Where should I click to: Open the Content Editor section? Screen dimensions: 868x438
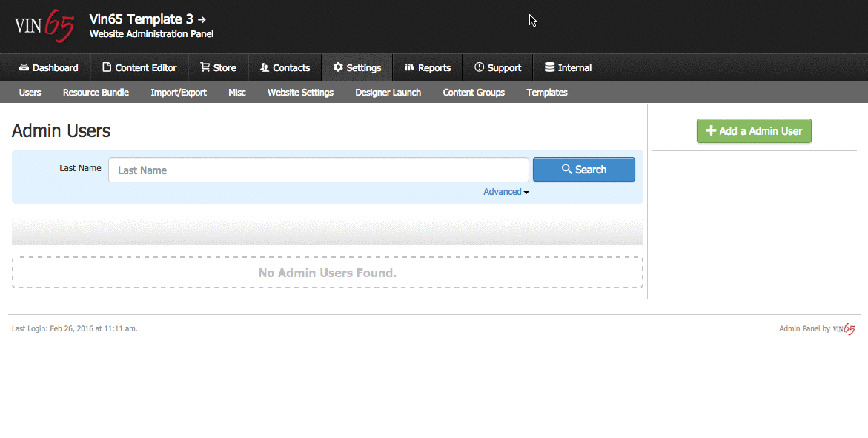[139, 67]
